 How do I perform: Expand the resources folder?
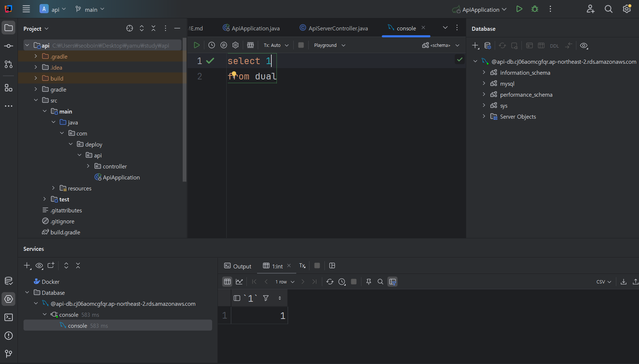pyautogui.click(x=53, y=188)
